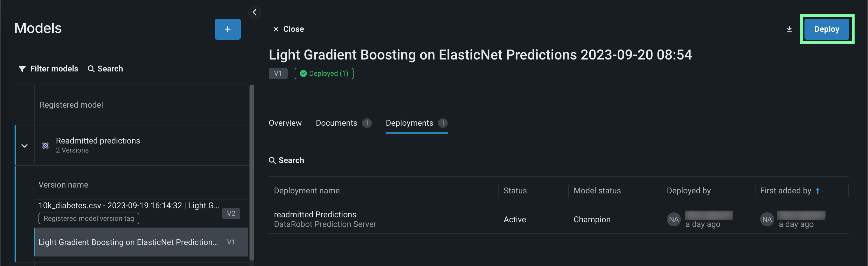Close the model version details panel
Screen dimensions: 868x266
click(x=289, y=29)
